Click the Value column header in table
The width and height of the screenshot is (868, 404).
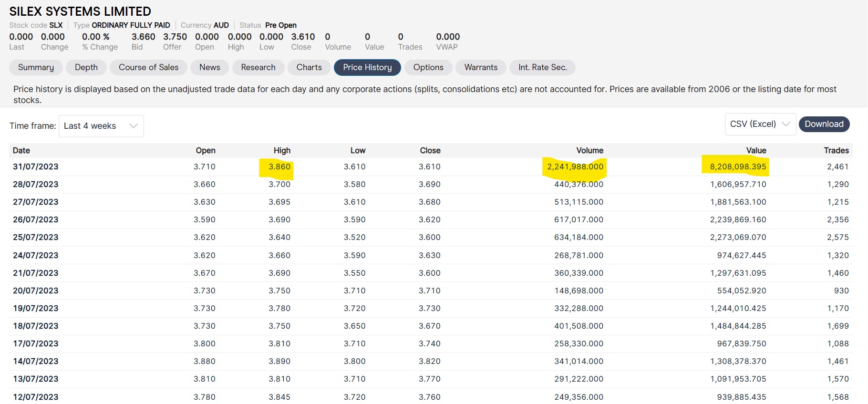pos(756,151)
